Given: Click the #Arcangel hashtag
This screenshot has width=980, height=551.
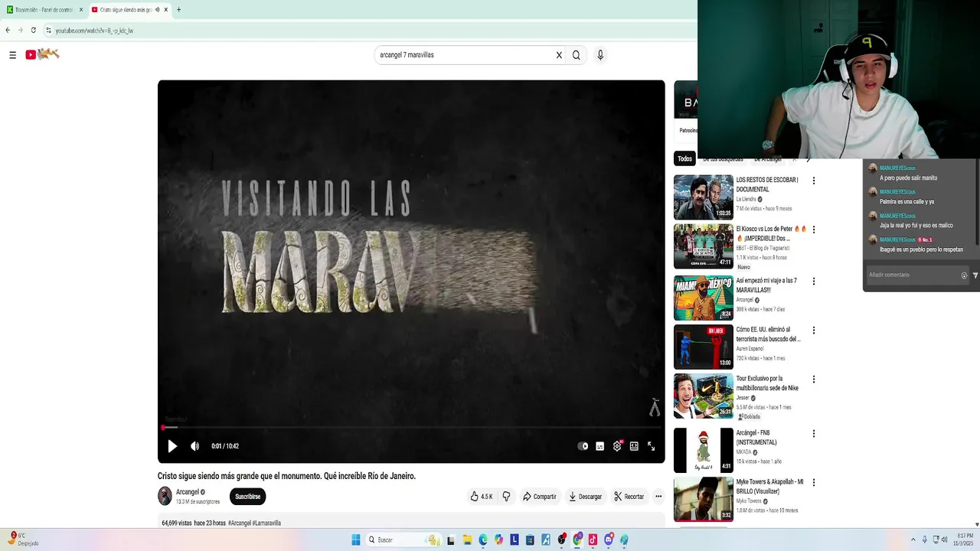Looking at the screenshot, I should pyautogui.click(x=239, y=523).
